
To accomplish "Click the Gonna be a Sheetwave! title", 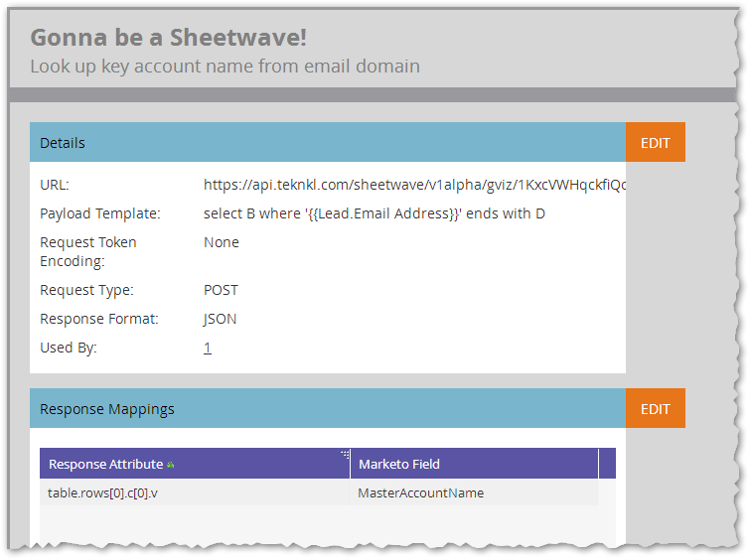I will point(169,38).
